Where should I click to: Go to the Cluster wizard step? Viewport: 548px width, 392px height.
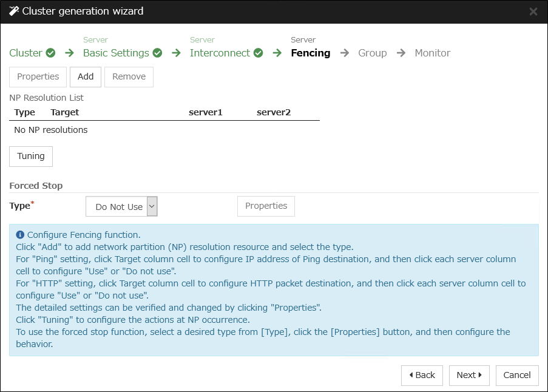25,53
